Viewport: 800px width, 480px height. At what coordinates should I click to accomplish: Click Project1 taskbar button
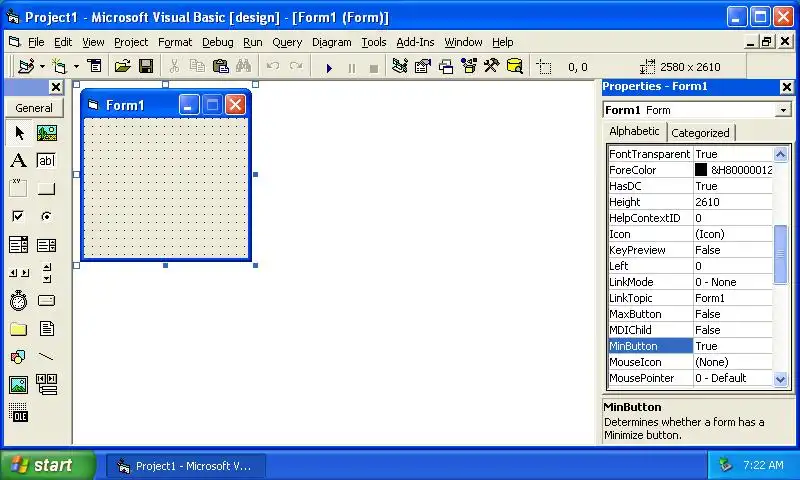tap(186, 466)
